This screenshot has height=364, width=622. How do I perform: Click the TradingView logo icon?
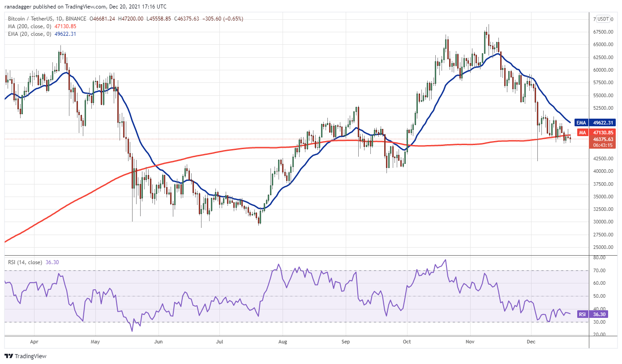(9, 356)
